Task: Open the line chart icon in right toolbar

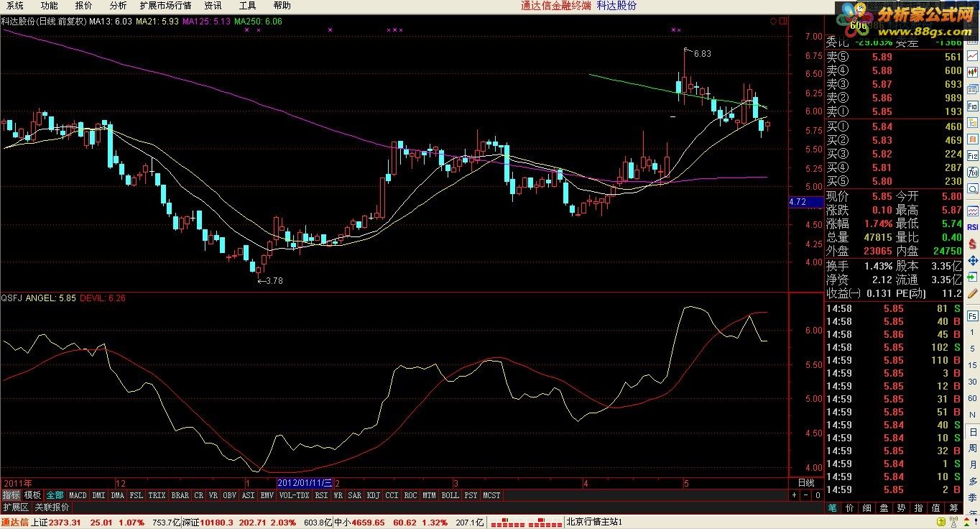Action: 973,55
